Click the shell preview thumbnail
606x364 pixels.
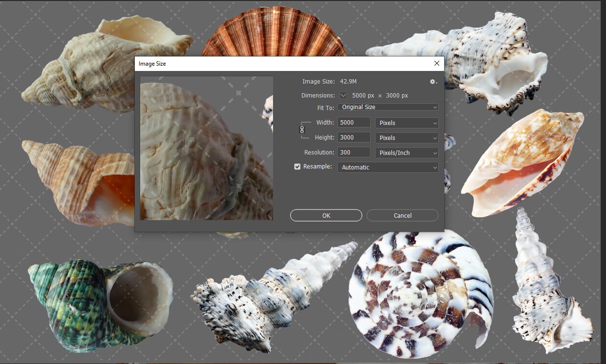pos(206,148)
